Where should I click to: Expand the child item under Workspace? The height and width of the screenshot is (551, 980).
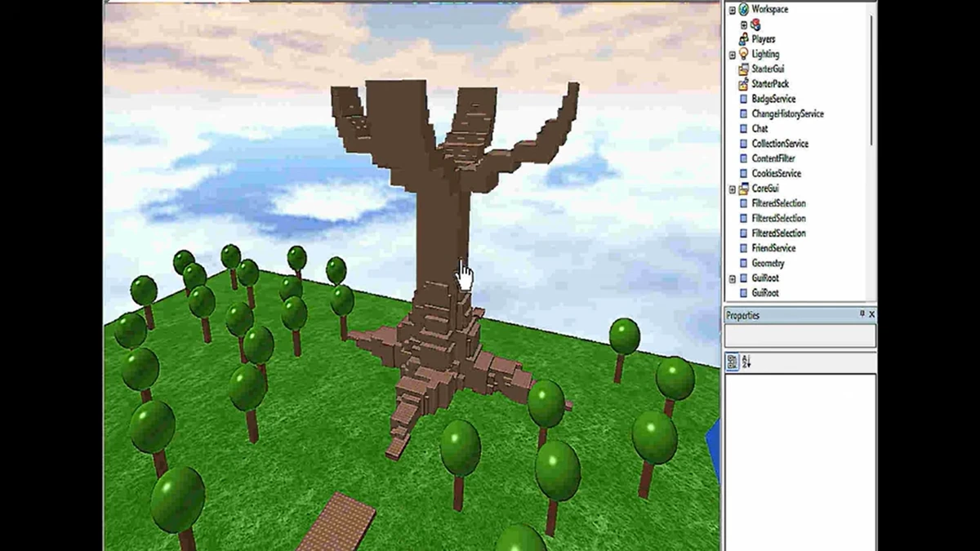[743, 25]
